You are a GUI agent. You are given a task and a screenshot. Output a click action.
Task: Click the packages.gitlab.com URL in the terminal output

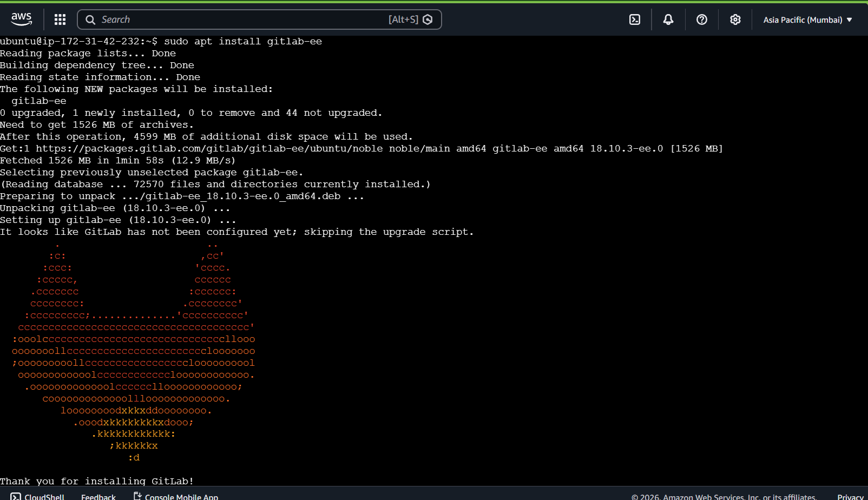[209, 149]
